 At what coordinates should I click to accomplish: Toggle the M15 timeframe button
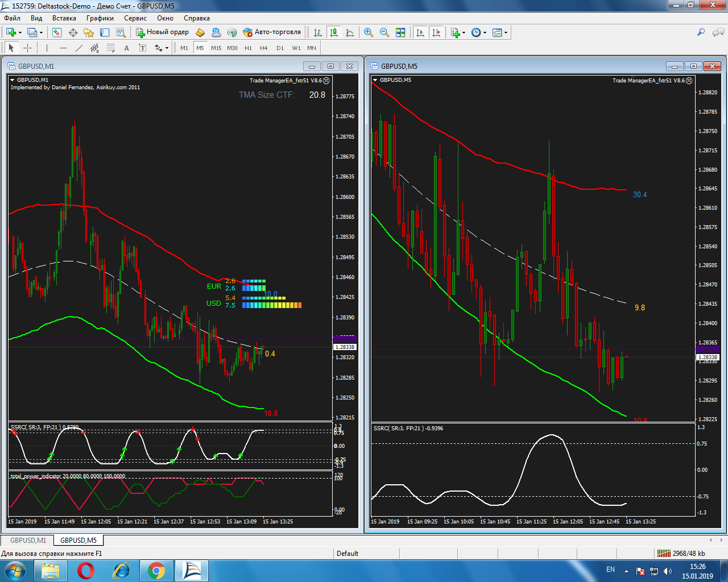pos(216,48)
